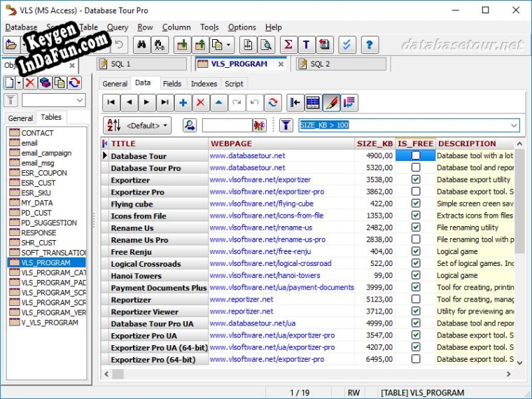Click the Find and Replace binoculars icon
532x399 pixels.
pyautogui.click(x=160, y=44)
